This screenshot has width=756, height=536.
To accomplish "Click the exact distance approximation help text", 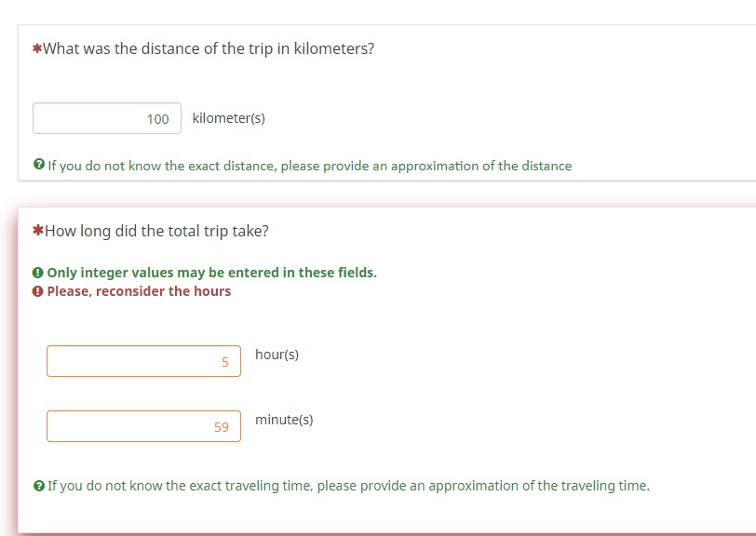I will tap(309, 166).
